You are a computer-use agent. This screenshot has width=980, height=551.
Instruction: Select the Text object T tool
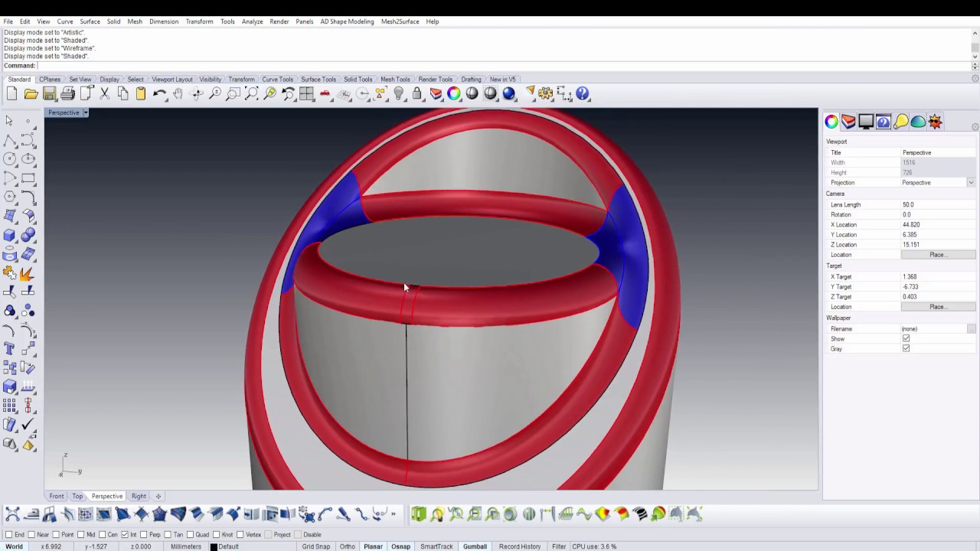9,349
